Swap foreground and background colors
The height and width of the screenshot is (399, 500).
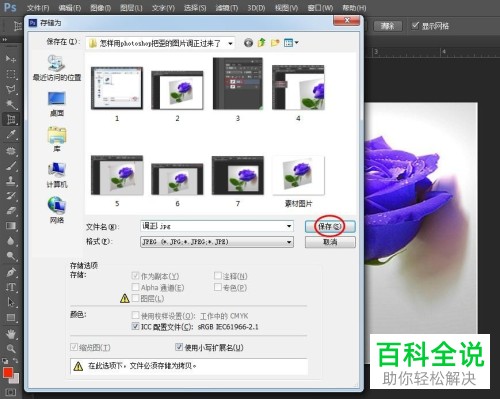pyautogui.click(x=16, y=360)
